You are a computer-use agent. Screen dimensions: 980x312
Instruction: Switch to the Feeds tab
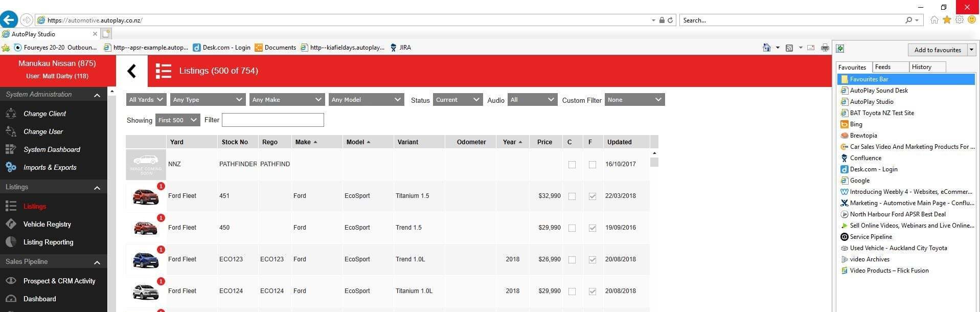[x=890, y=67]
